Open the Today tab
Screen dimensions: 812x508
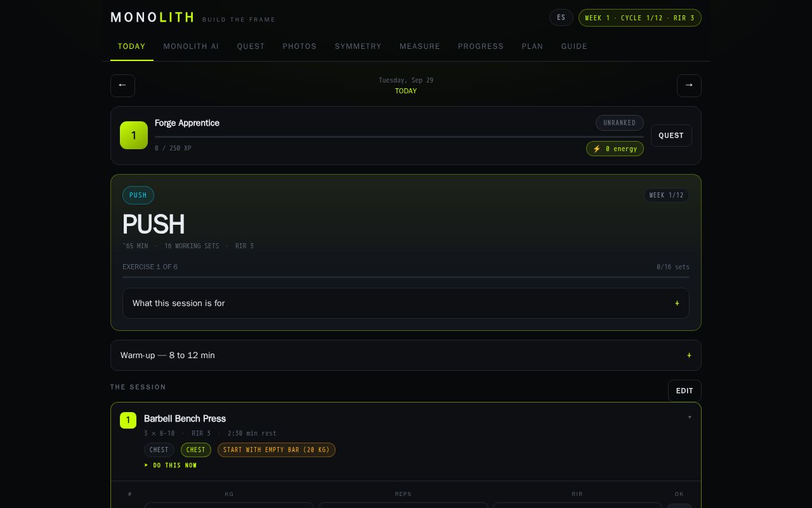[x=132, y=46]
